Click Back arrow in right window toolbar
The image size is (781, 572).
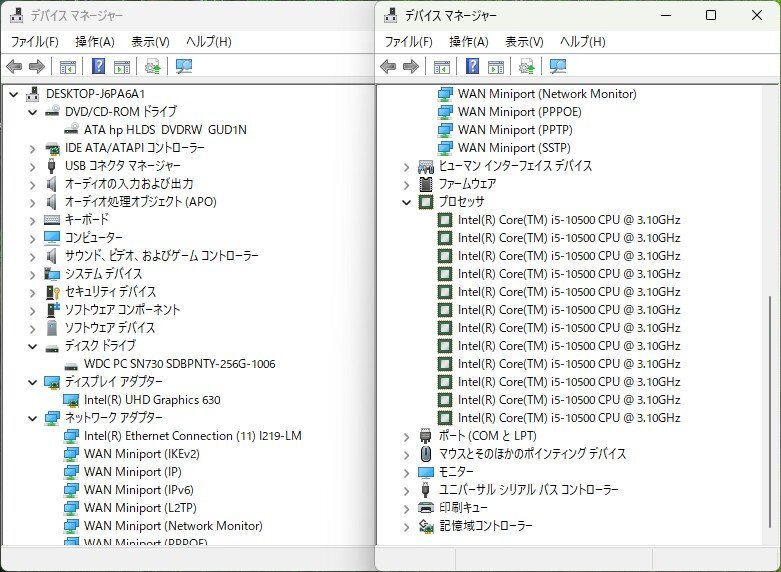tap(388, 66)
